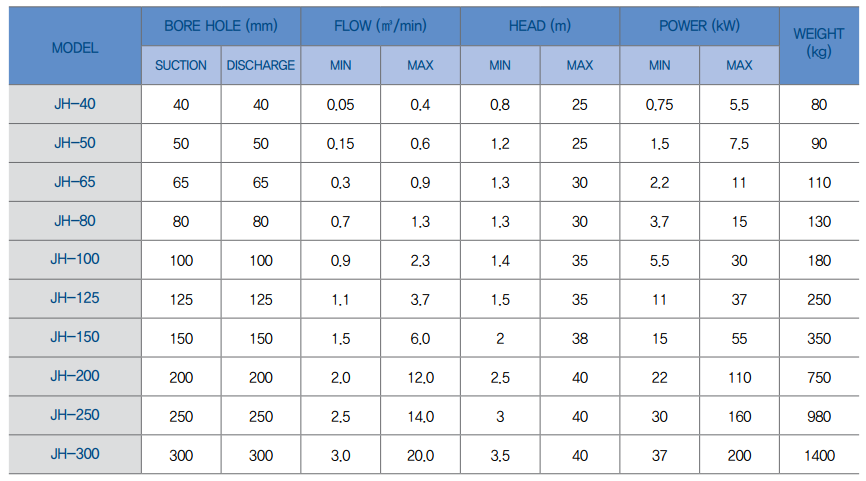Select the JH-40 model row label
The width and height of the screenshot is (866, 481).
pyautogui.click(x=75, y=104)
